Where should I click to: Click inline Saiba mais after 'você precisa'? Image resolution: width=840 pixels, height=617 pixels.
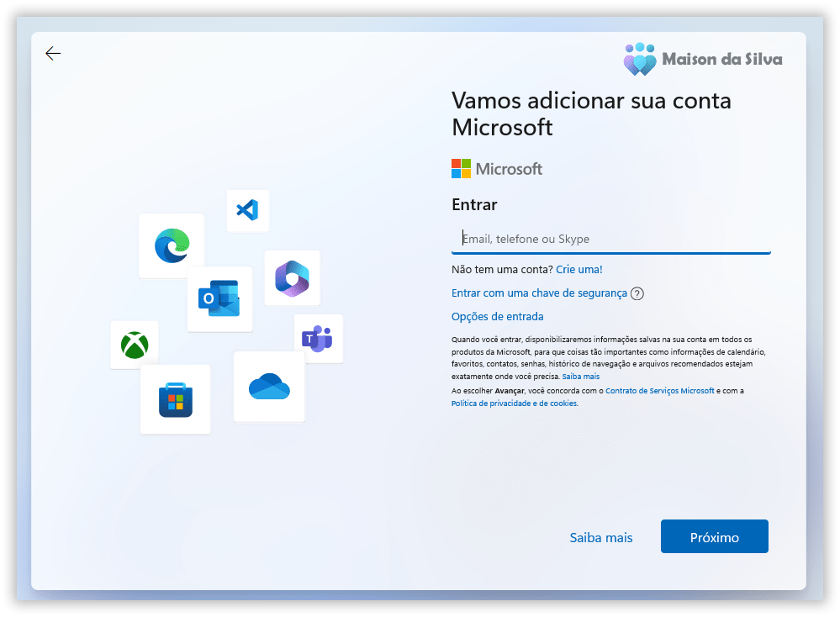(581, 377)
